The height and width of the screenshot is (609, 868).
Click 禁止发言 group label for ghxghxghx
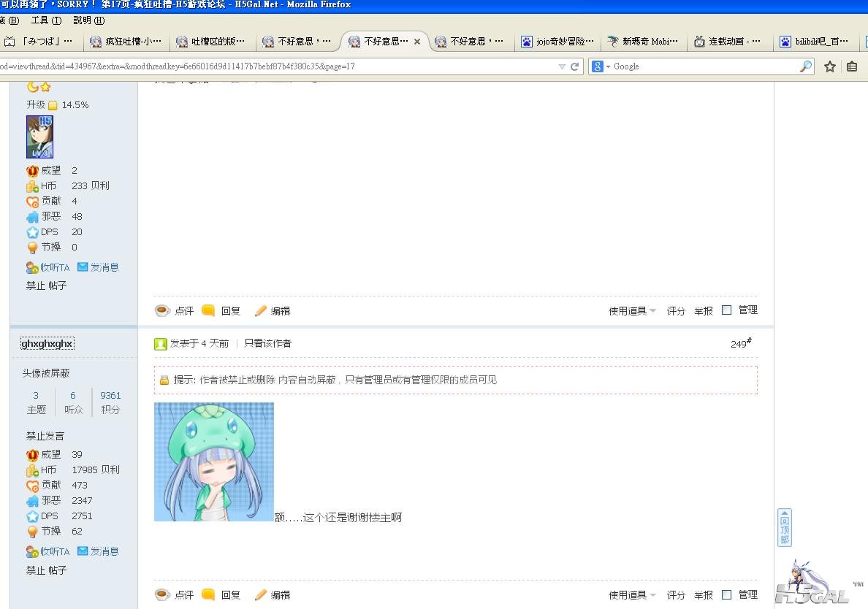(x=45, y=436)
